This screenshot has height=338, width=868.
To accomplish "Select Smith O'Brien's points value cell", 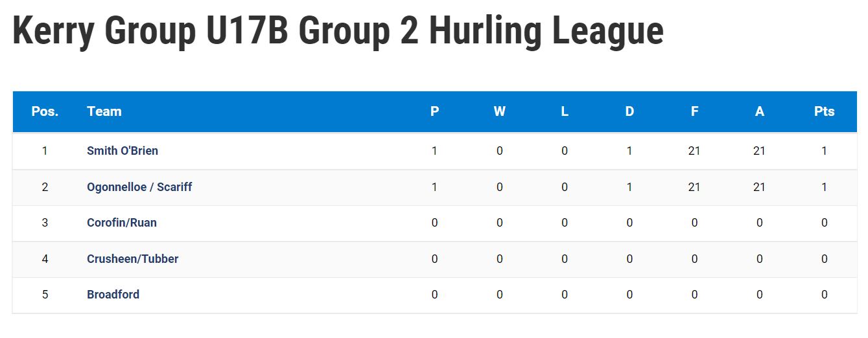I will point(824,151).
